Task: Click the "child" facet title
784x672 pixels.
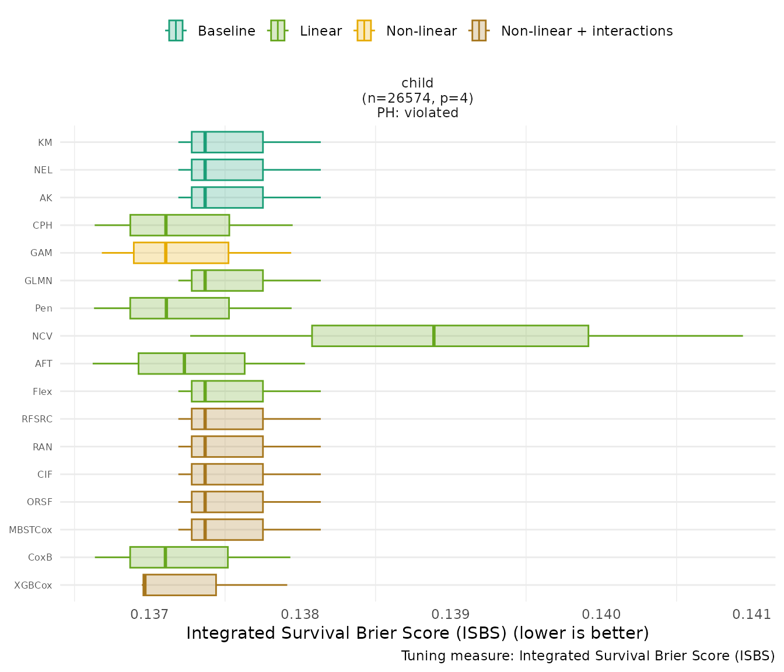Action: [x=418, y=83]
